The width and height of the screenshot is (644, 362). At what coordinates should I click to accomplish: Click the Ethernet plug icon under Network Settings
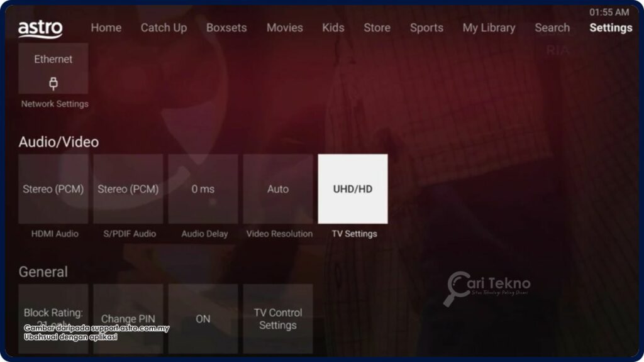53,82
